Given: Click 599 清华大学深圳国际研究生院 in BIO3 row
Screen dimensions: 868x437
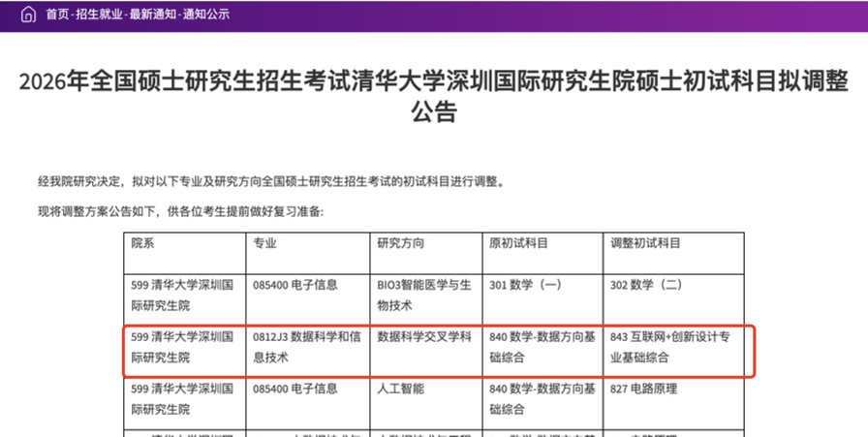Looking at the screenshot, I should [184, 299].
